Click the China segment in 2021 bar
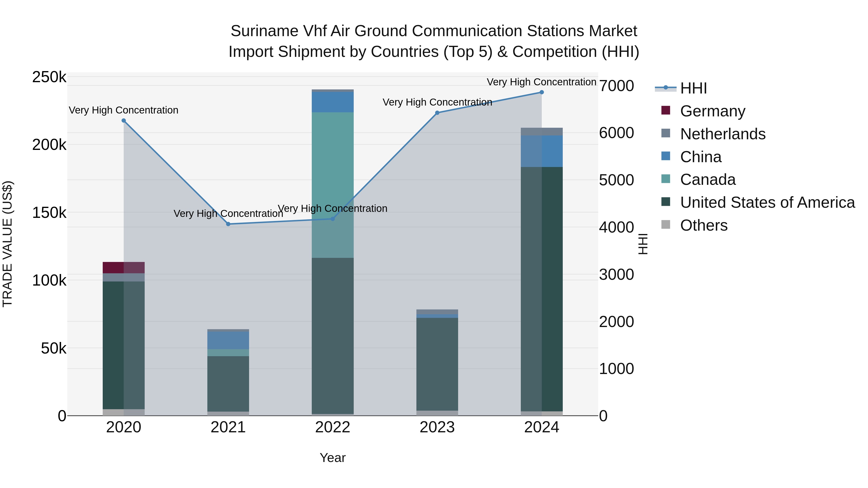The image size is (868, 488). coord(228,341)
